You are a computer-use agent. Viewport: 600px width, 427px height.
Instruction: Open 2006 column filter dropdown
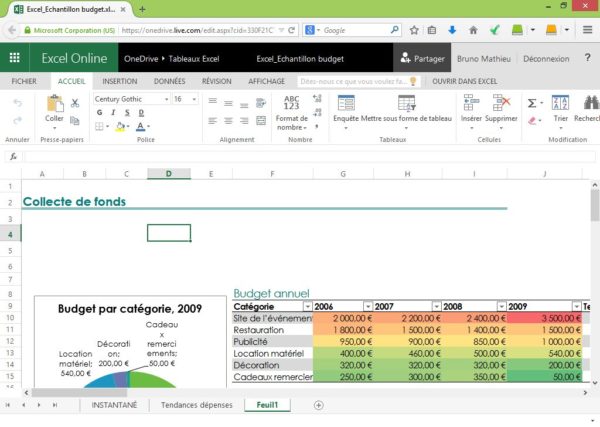[368, 307]
